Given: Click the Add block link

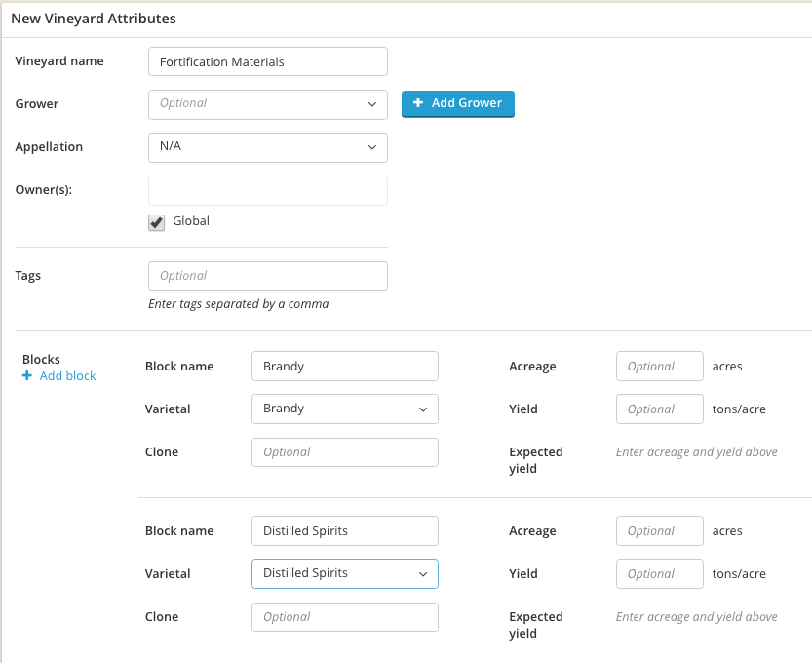Looking at the screenshot, I should coord(59,375).
